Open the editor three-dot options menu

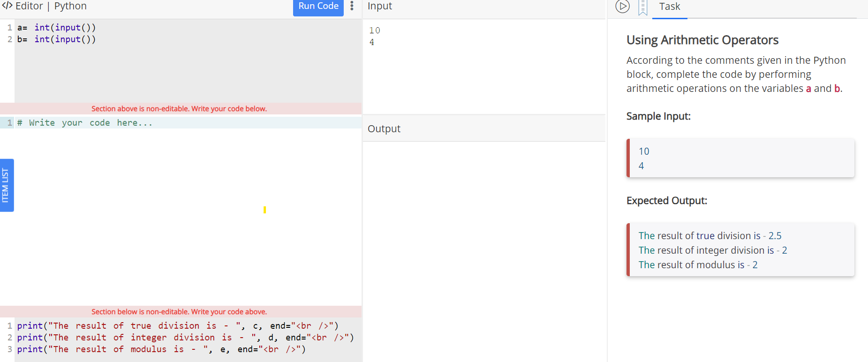click(352, 6)
